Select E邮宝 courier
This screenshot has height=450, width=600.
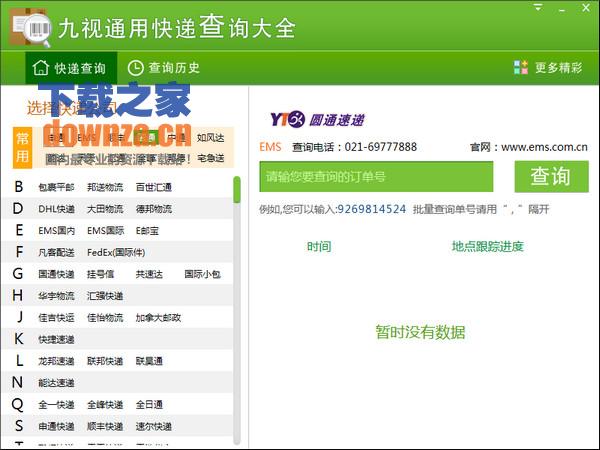pos(147,231)
